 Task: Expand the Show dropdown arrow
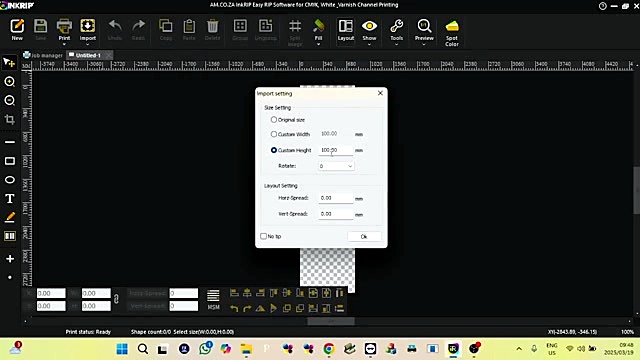[369, 44]
